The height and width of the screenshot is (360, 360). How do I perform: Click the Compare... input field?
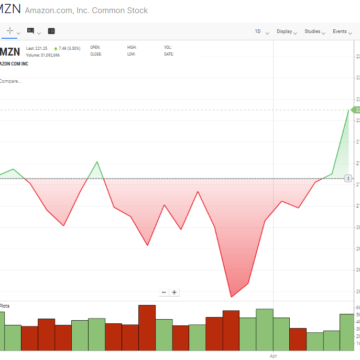click(10, 81)
